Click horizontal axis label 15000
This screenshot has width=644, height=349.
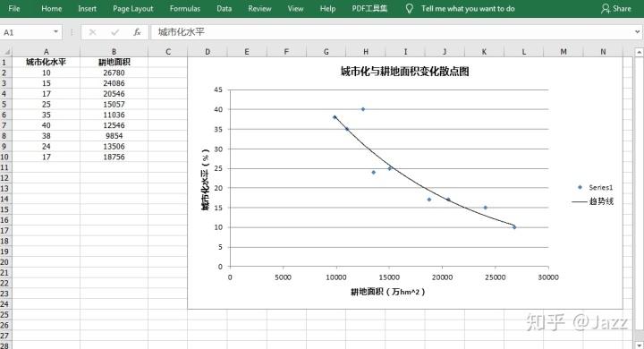pyautogui.click(x=389, y=277)
